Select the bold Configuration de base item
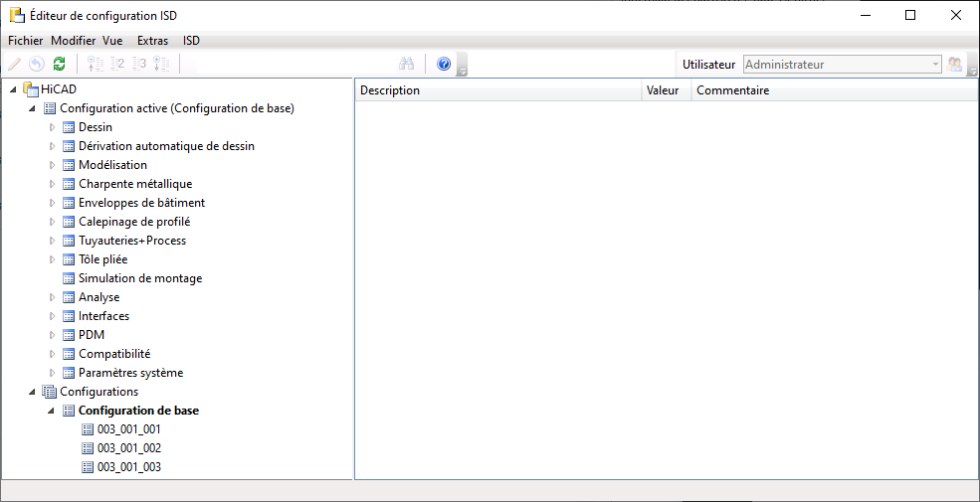This screenshot has width=980, height=502. point(138,411)
